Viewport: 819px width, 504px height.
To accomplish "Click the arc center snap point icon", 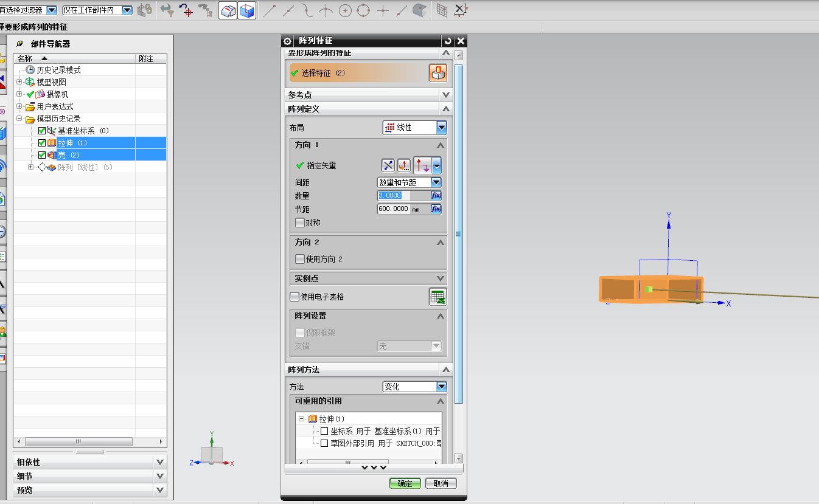I will point(345,10).
